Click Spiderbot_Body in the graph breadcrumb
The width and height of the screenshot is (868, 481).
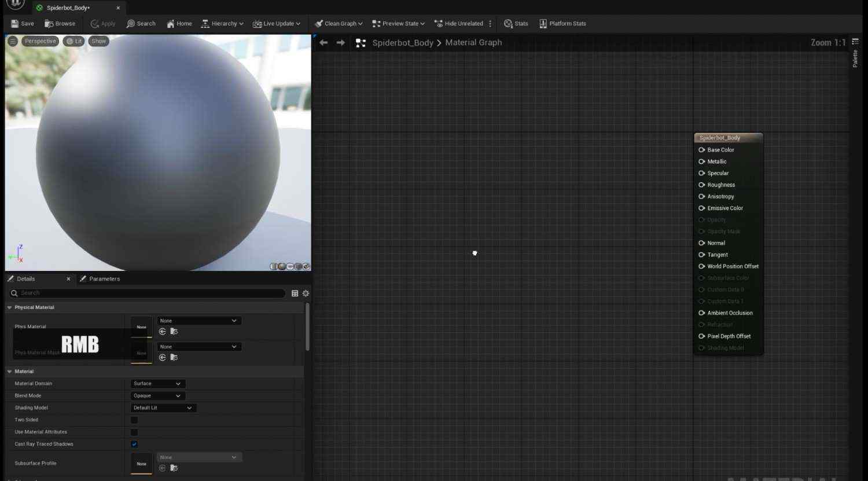pos(403,43)
